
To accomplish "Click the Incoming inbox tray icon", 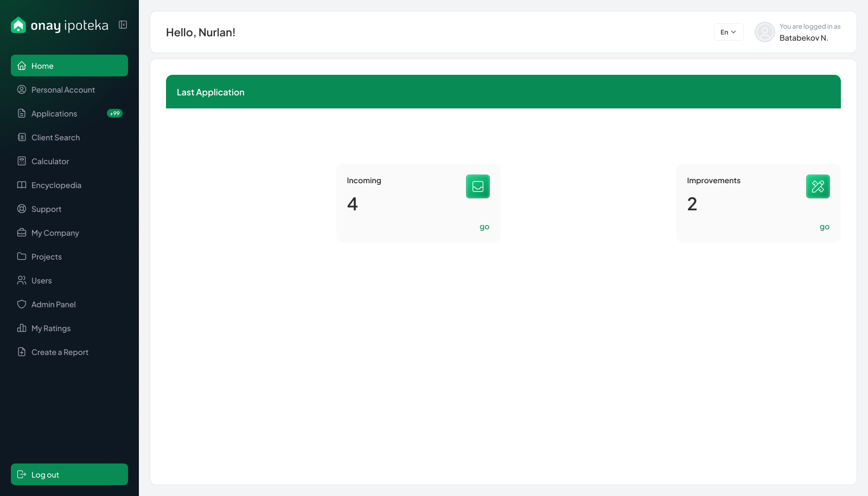I will coord(477,186).
